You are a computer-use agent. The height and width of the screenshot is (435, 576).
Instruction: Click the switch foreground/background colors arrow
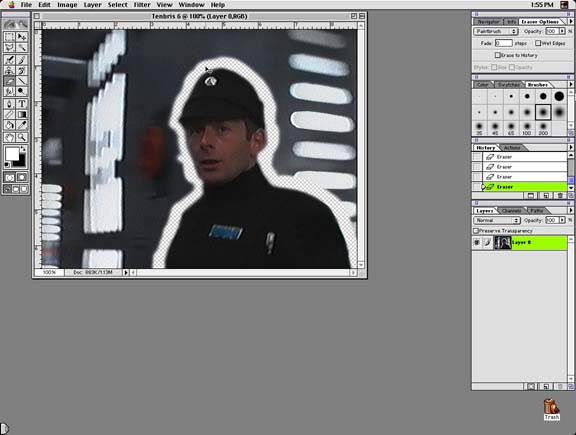click(x=23, y=149)
